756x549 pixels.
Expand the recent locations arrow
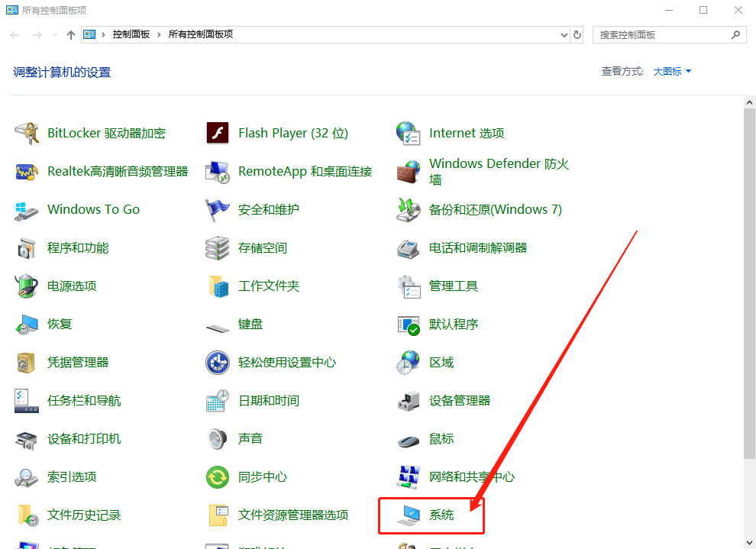(x=56, y=34)
